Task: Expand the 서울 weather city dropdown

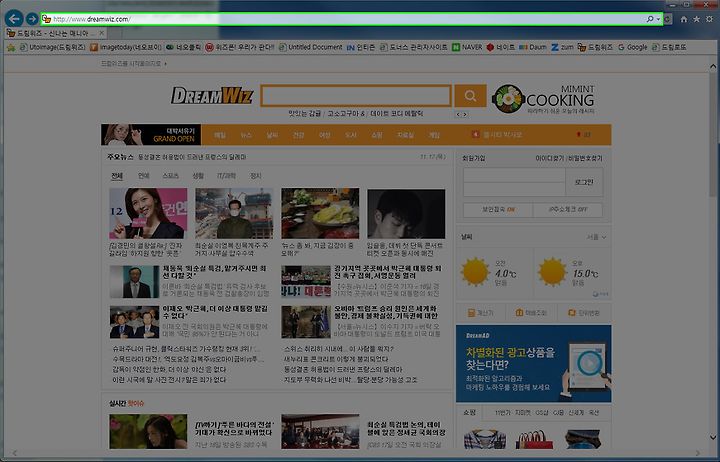Action: [596, 237]
